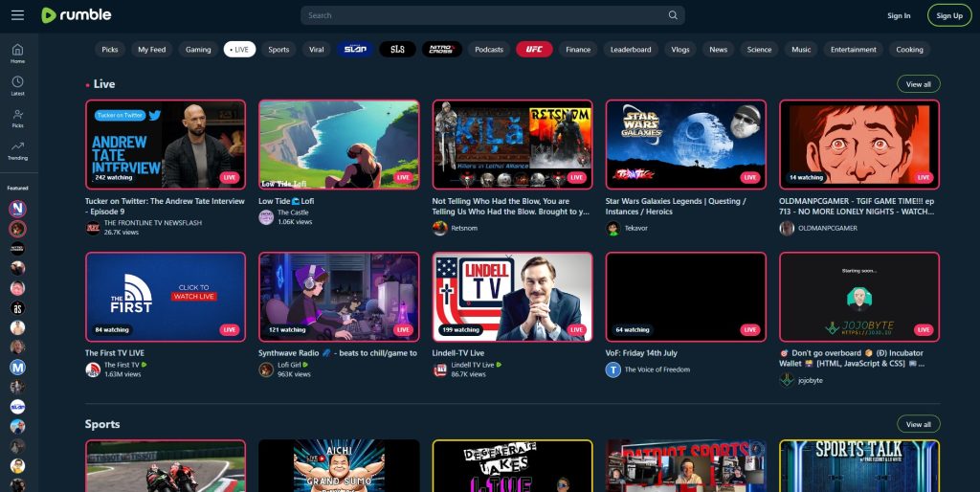
Task: Open the 'Lindell-TV Live' title link
Action: pyautogui.click(x=458, y=352)
